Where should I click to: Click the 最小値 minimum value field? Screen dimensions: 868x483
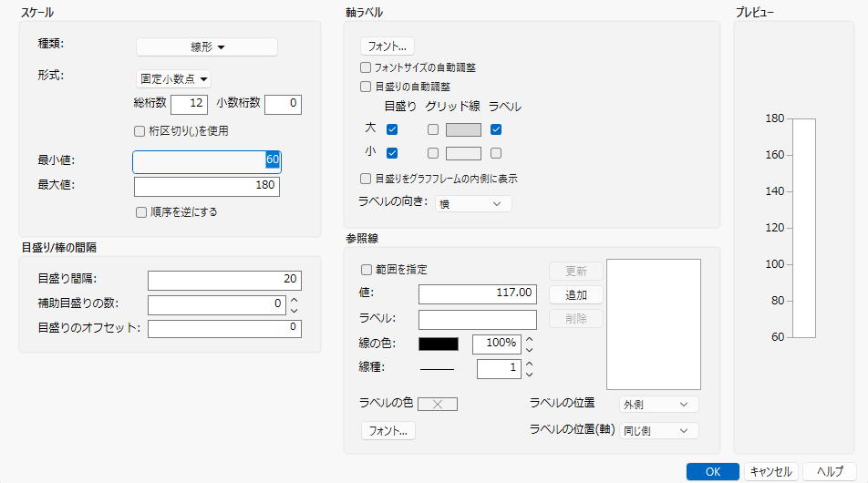(206, 161)
